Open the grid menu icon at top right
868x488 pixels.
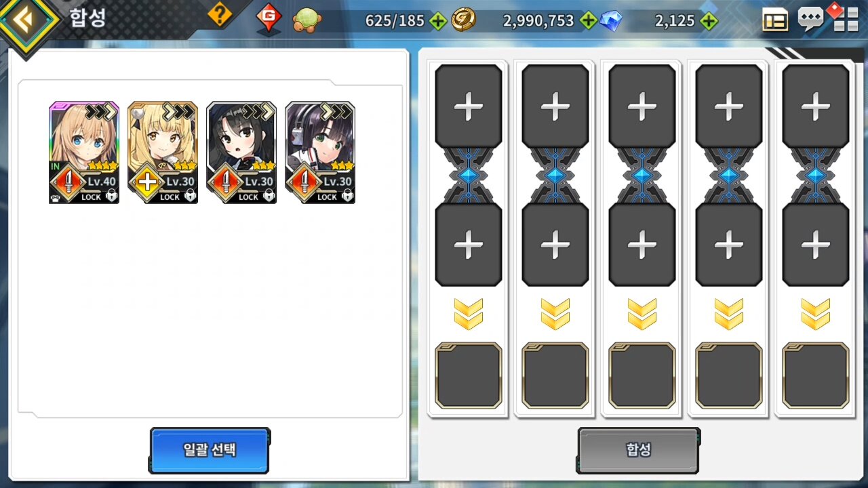tap(846, 21)
